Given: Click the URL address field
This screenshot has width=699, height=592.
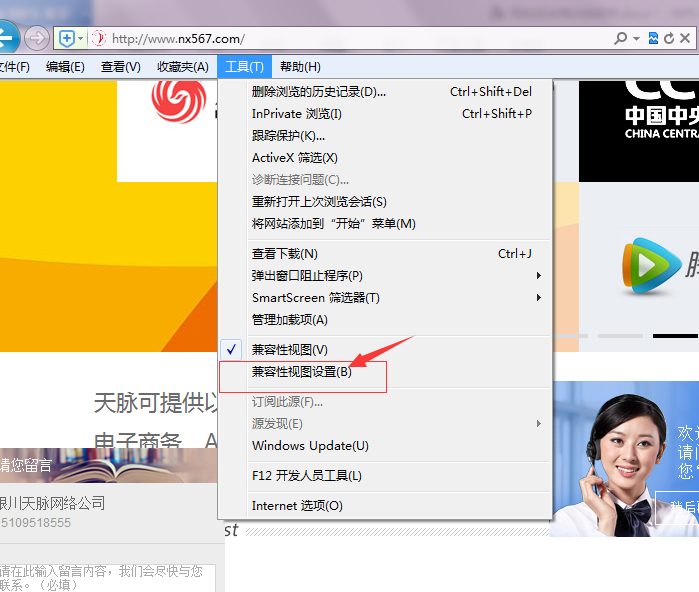Looking at the screenshot, I should pyautogui.click(x=350, y=39).
